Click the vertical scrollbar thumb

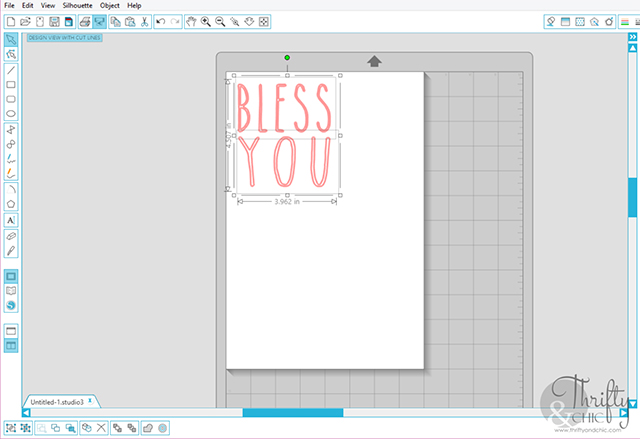(633, 197)
